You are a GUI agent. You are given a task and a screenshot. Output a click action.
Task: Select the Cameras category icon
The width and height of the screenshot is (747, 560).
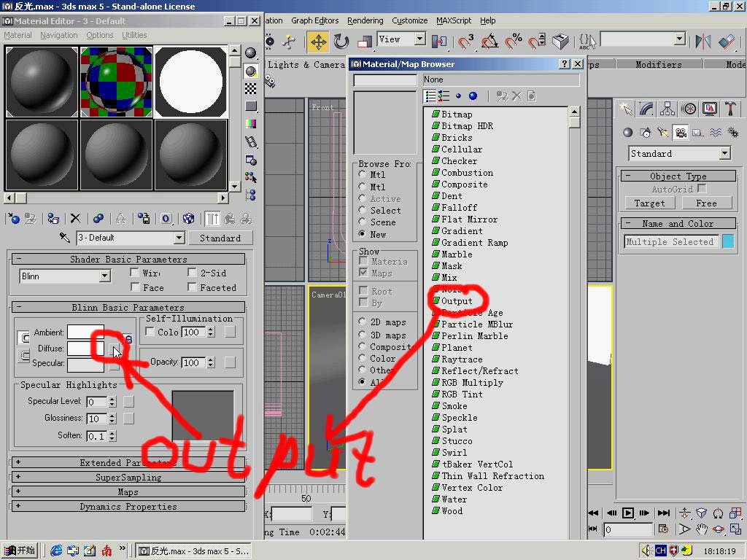click(681, 133)
